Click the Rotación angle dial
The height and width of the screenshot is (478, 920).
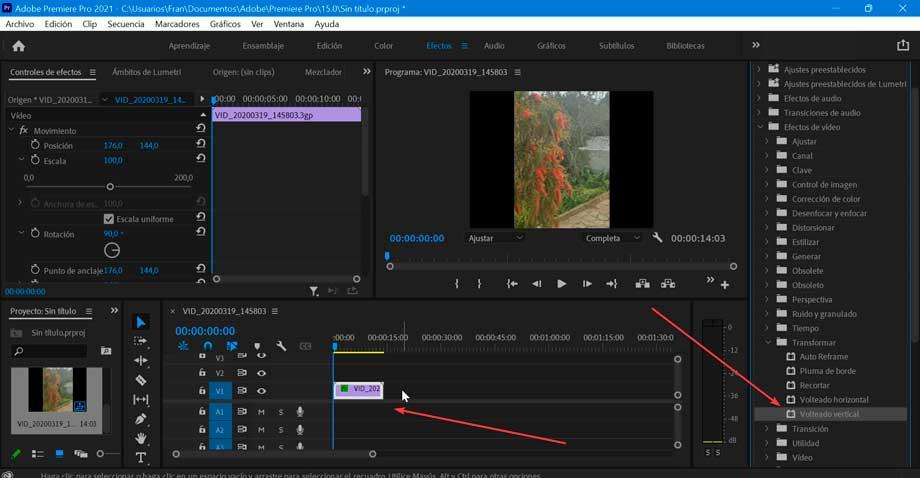coord(112,250)
